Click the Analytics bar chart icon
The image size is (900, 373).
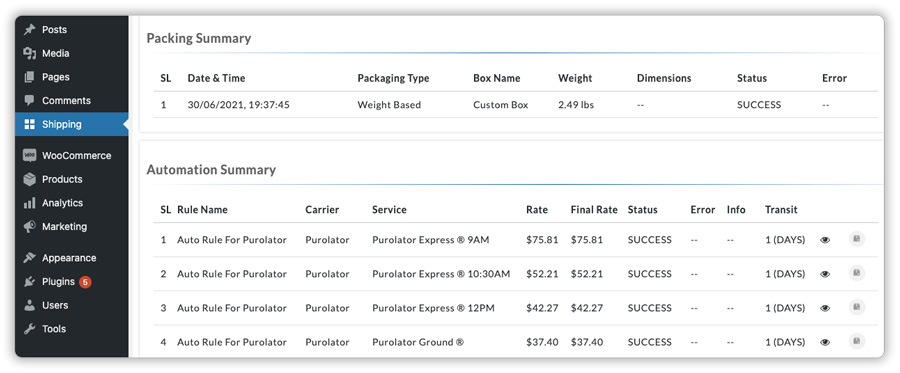click(x=29, y=203)
